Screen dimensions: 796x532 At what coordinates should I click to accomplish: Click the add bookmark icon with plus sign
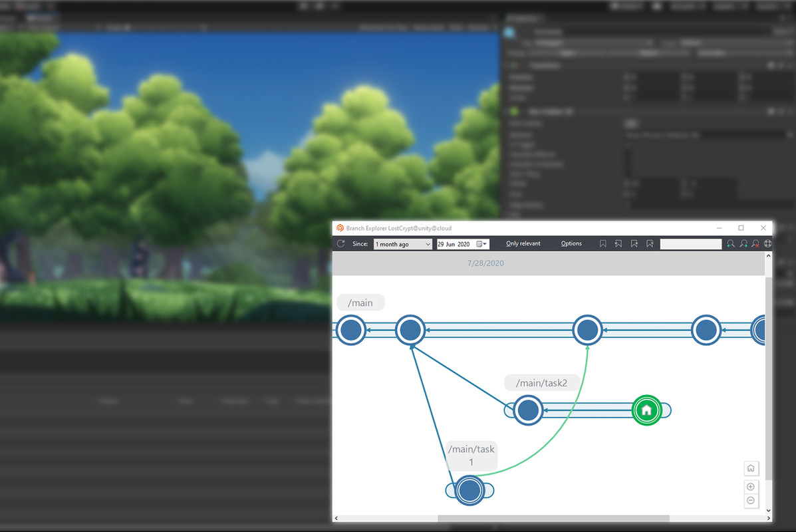tap(634, 243)
